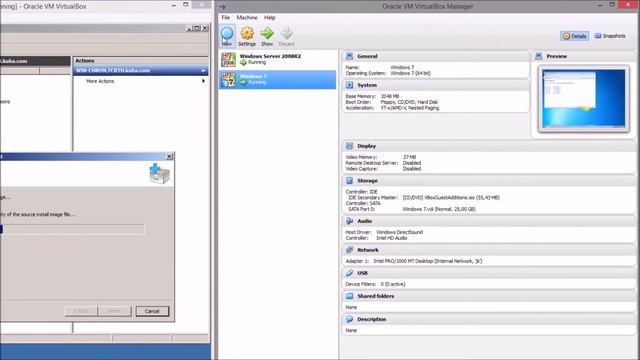This screenshot has height=360, width=640.
Task: Click the Windows DirectSound host driver text
Action: pos(400,232)
